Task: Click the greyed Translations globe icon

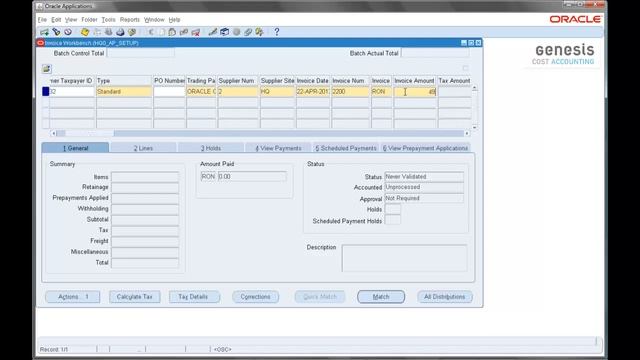Action: [236, 32]
